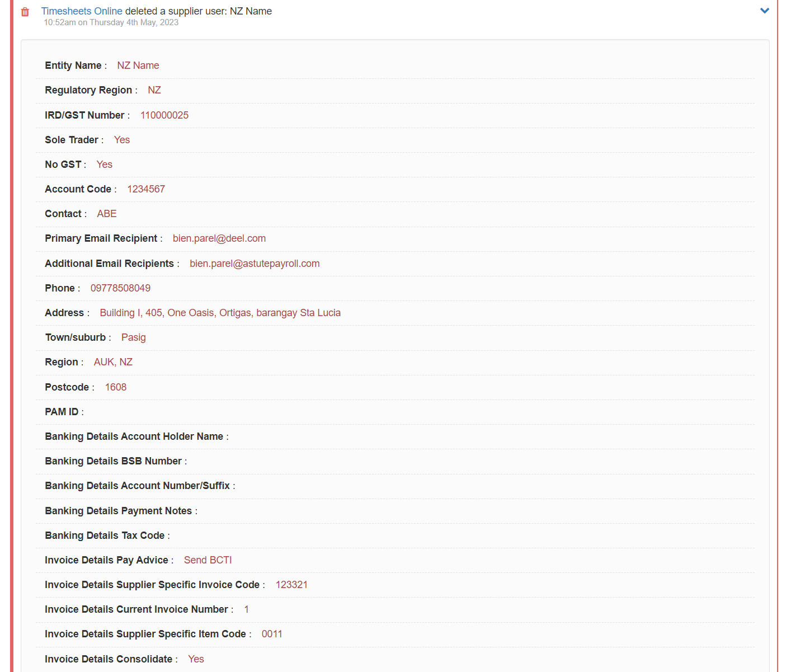Click the Town/suburb value Pasig

134,337
